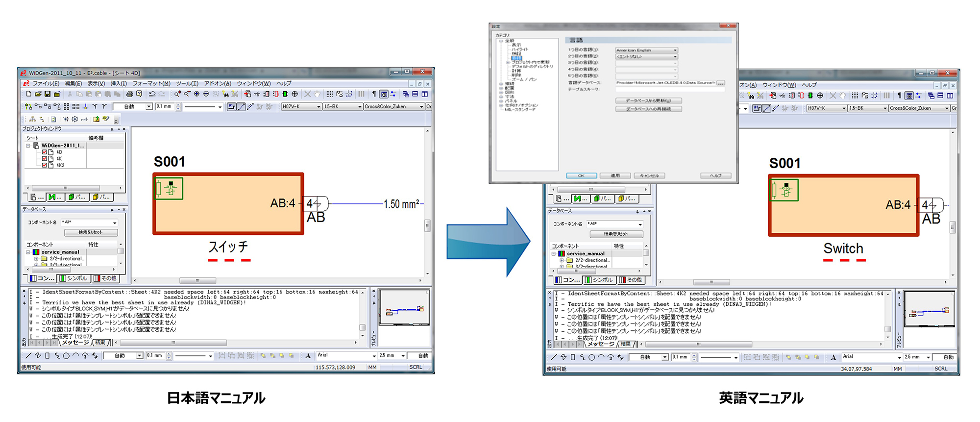Viewport: 980px width, 422px height.
Task: Click the preview thumbnail in left window
Action: (x=404, y=307)
